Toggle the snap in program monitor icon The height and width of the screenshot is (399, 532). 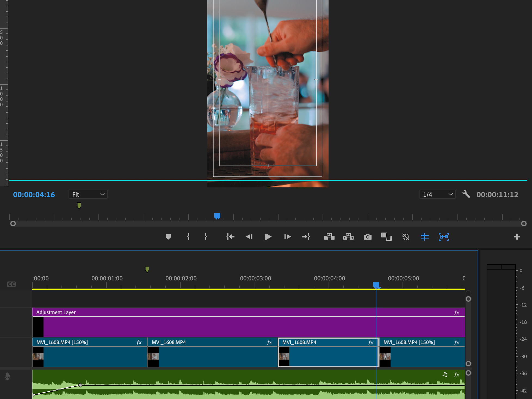pyautogui.click(x=444, y=237)
